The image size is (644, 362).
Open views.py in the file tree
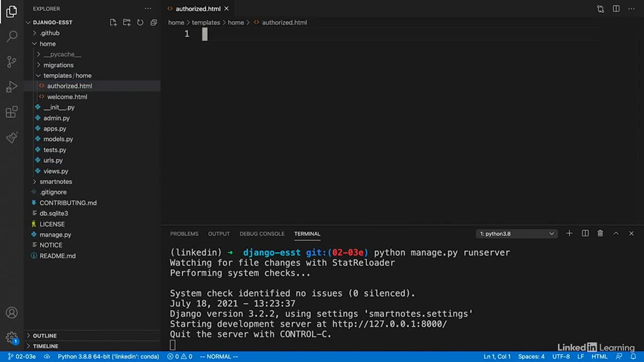[x=56, y=171]
